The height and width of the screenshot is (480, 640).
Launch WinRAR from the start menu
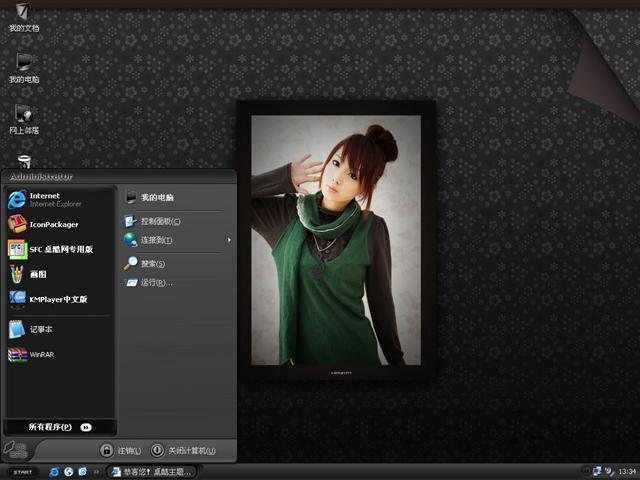[x=40, y=354]
